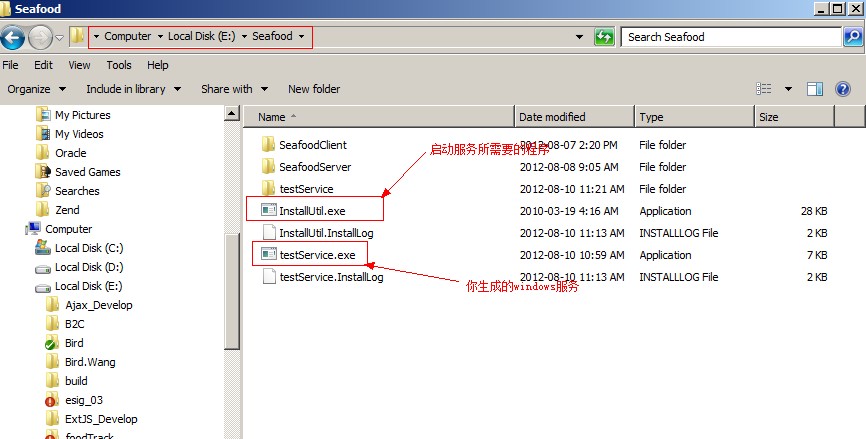The image size is (866, 439).
Task: Select the 7 KB size cell
Action: (x=817, y=255)
